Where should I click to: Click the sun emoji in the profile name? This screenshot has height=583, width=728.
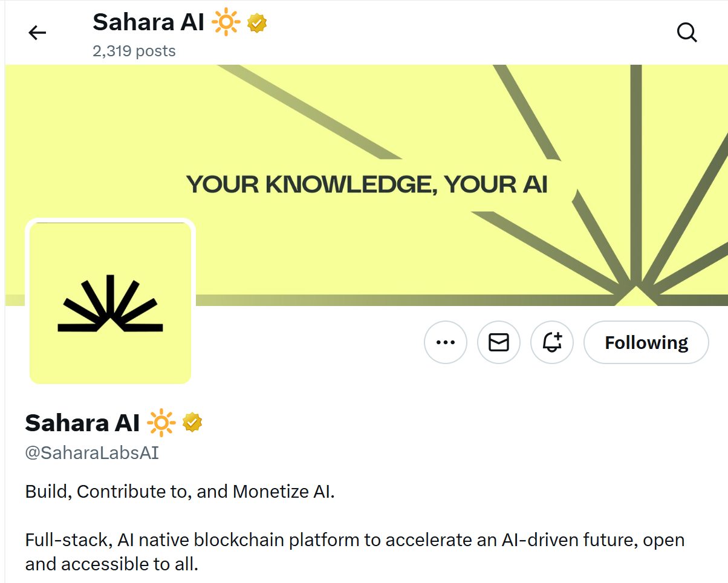160,422
